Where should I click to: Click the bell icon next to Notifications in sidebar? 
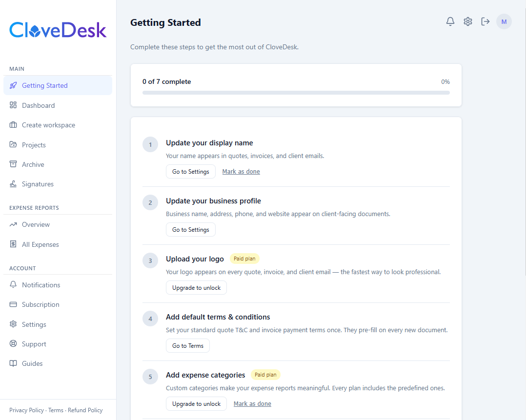coord(13,285)
